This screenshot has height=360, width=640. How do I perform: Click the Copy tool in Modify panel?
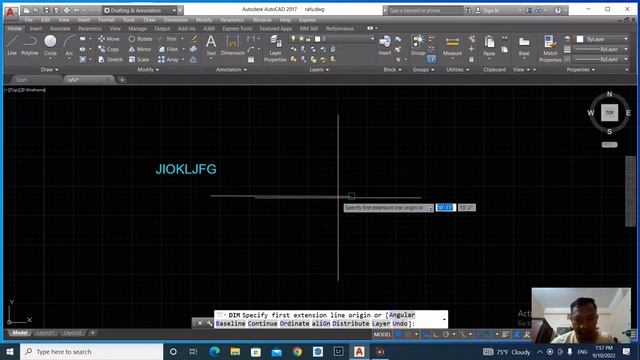109,49
